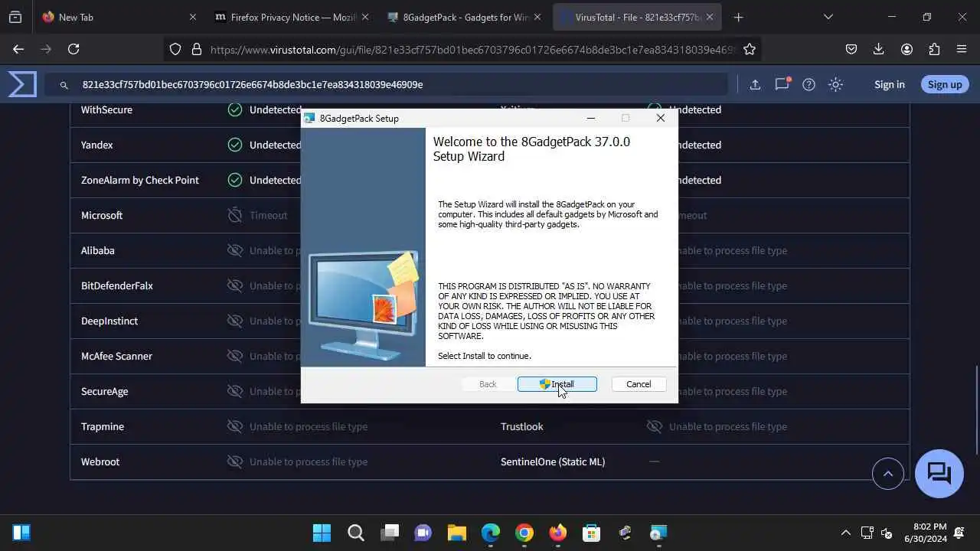Viewport: 980px width, 551px height.
Task: Open Firefox hamburger application menu
Action: pos(962,49)
